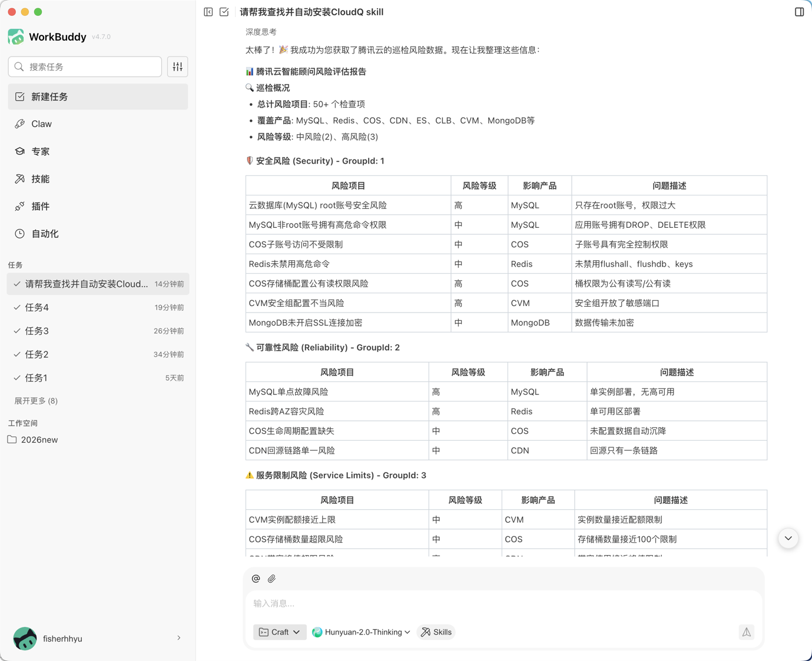Screen dimensions: 812x661
Task: Click the 2026new folder icon
Action: point(12,440)
